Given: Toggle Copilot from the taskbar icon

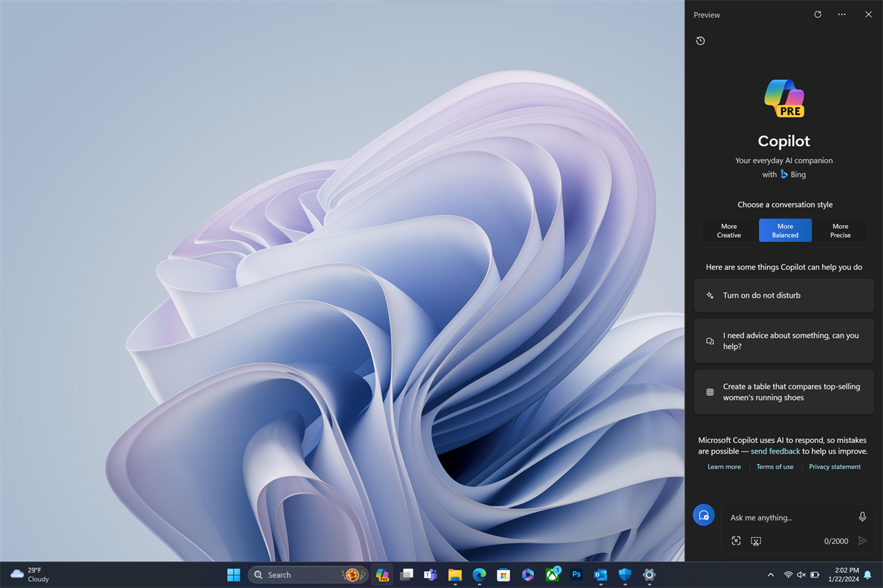Looking at the screenshot, I should (x=382, y=575).
